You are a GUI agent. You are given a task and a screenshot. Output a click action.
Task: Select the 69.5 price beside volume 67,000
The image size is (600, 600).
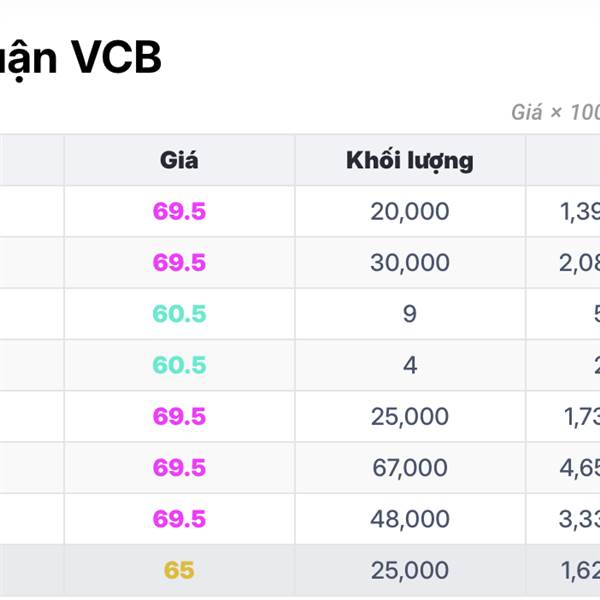click(x=179, y=468)
